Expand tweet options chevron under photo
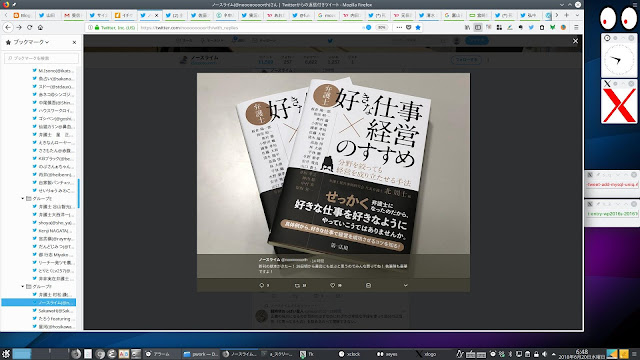The height and width of the screenshot is (360, 640). [x=405, y=285]
